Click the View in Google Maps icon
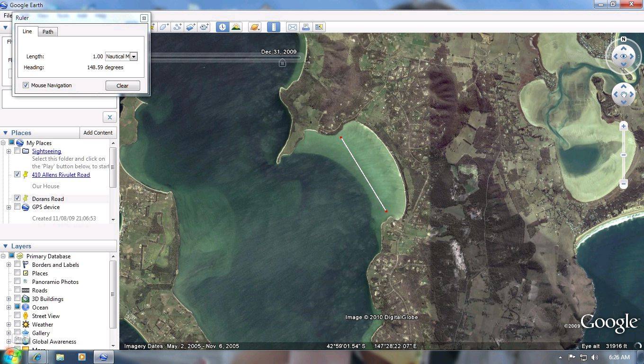The image size is (644, 364). click(x=319, y=27)
